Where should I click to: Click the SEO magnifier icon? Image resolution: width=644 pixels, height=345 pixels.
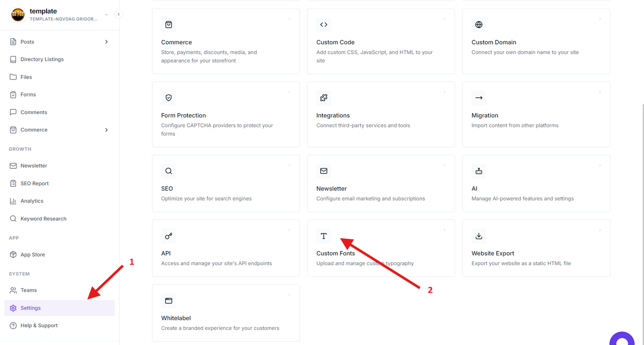(168, 171)
